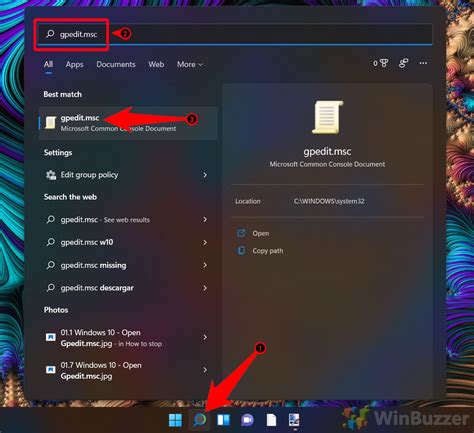The image size is (474, 433).
Task: Open the three-dots more options menu
Action: click(423, 63)
